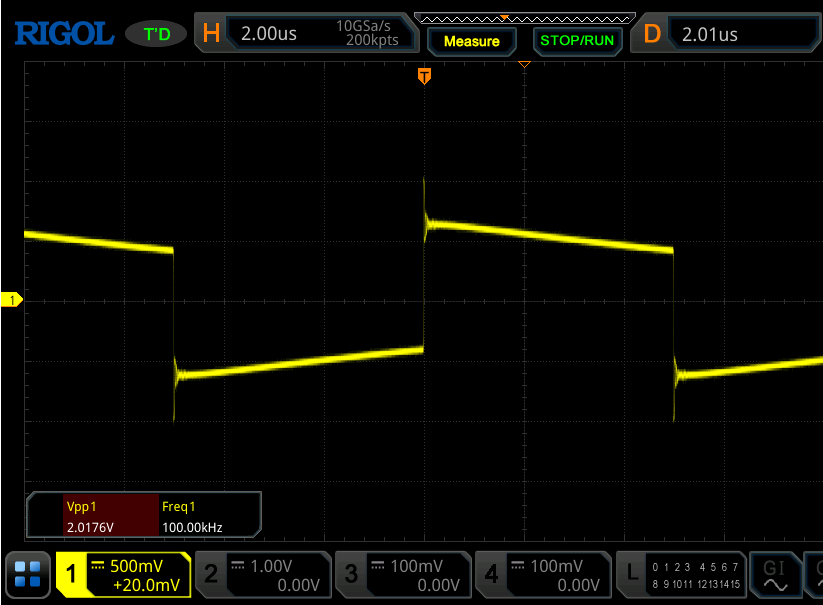Click the 2.0176V peak-to-peak value
Screen dimensions: 823x605
pyautogui.click(x=90, y=527)
